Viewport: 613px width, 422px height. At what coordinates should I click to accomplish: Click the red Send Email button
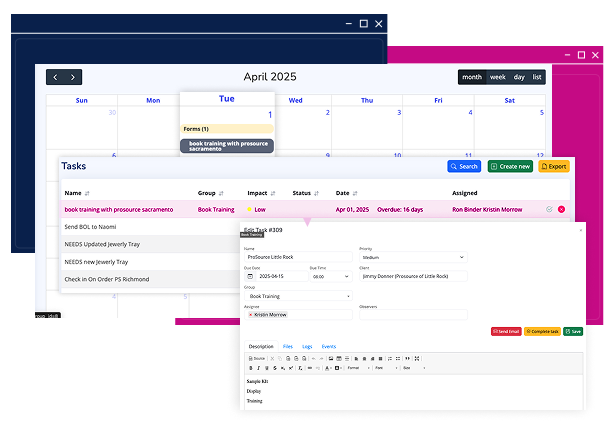click(506, 332)
